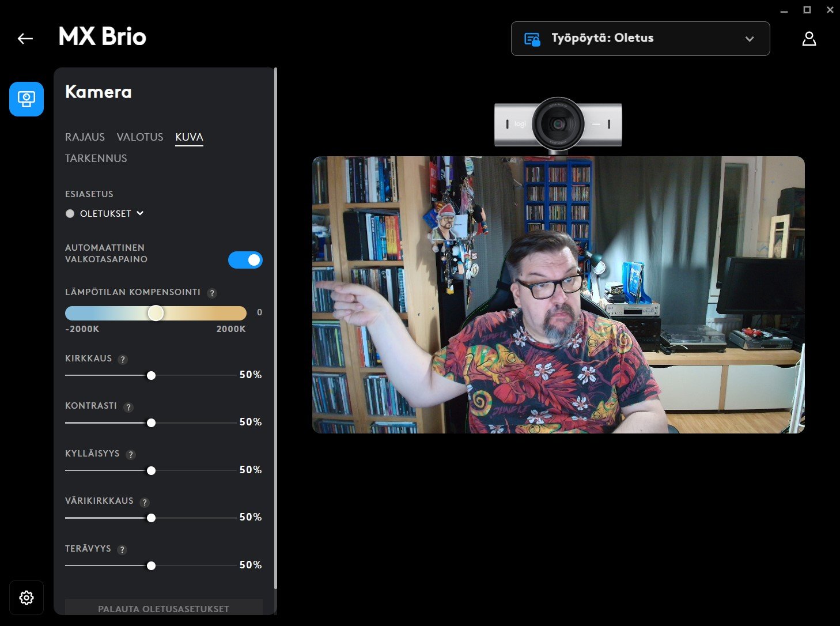Screen dimensions: 840x626
Task: Click the MX Brio webcam image
Action: pos(558,125)
